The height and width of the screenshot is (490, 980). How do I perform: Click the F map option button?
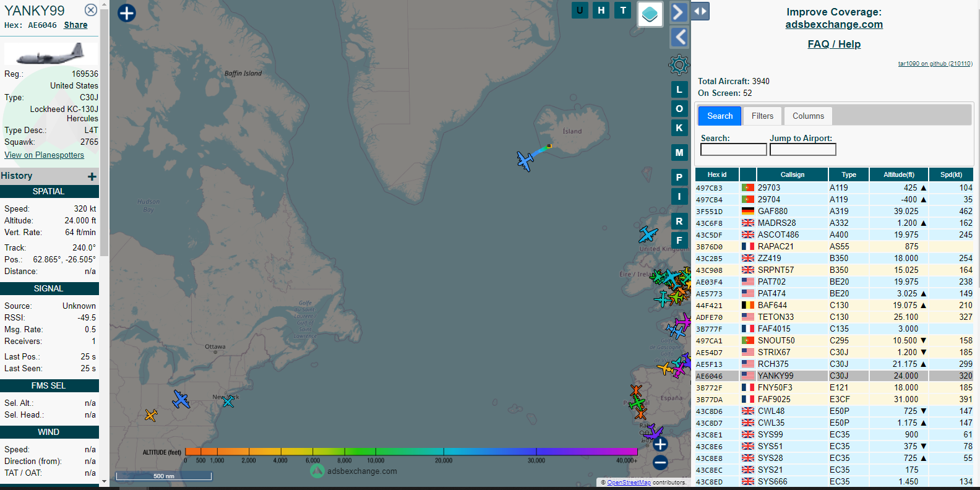[679, 240]
